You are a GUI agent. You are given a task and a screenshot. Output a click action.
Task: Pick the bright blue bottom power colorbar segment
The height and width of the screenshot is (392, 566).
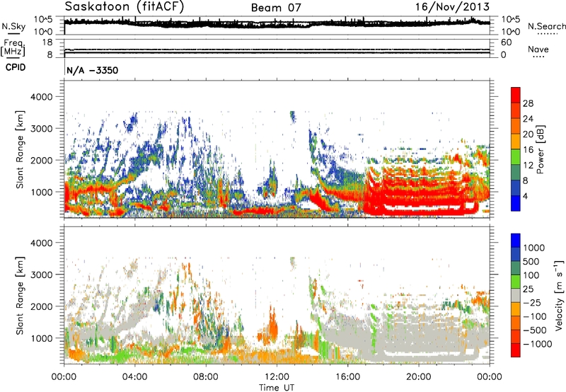[x=516, y=204]
